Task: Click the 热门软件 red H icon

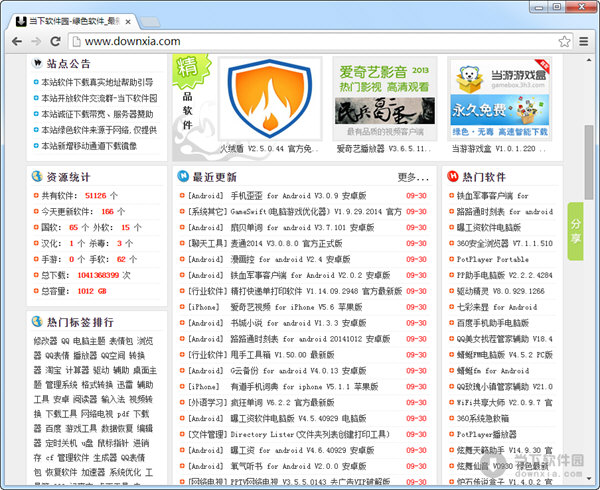Action: pyautogui.click(x=453, y=176)
